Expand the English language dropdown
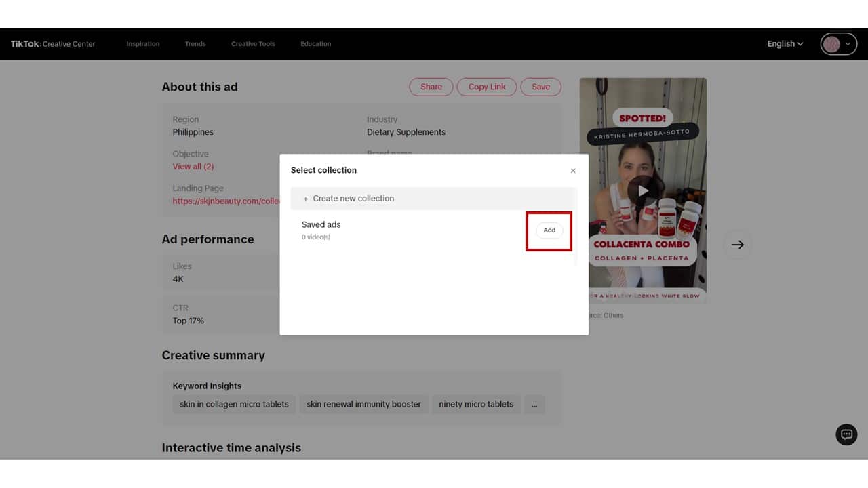Image resolution: width=868 pixels, height=488 pixels. (785, 44)
